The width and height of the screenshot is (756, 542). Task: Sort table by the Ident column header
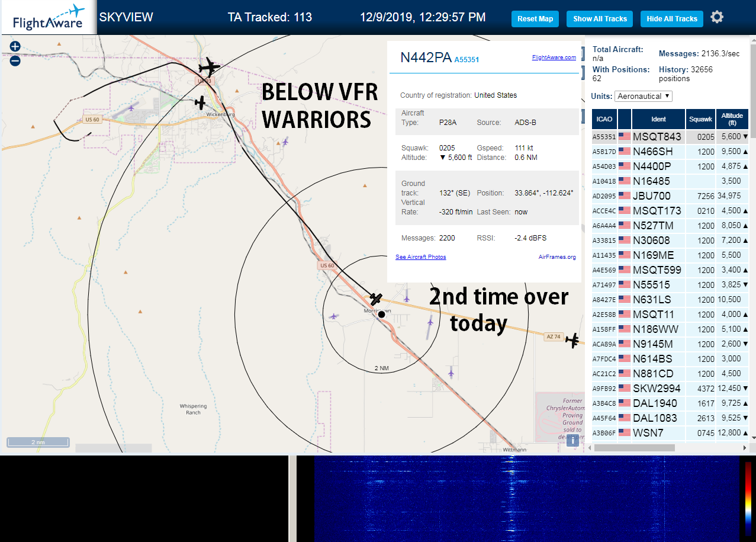659,119
